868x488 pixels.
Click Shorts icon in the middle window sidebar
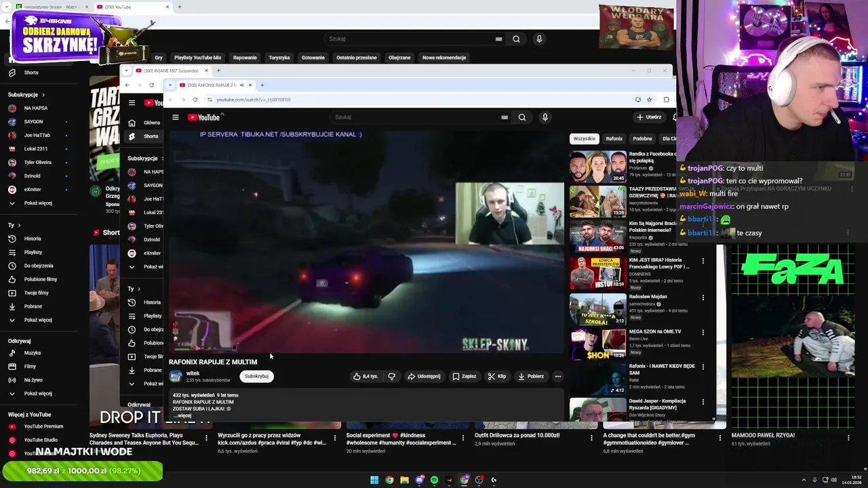pos(132,136)
